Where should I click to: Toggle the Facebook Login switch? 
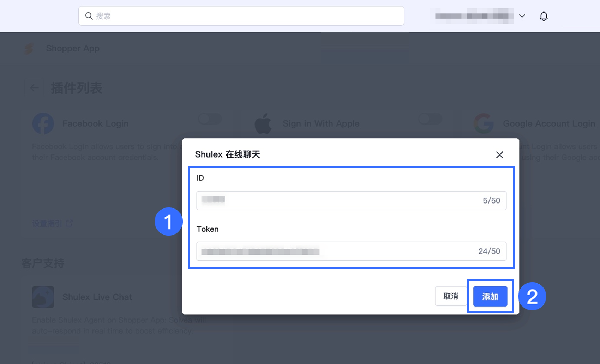(x=210, y=119)
